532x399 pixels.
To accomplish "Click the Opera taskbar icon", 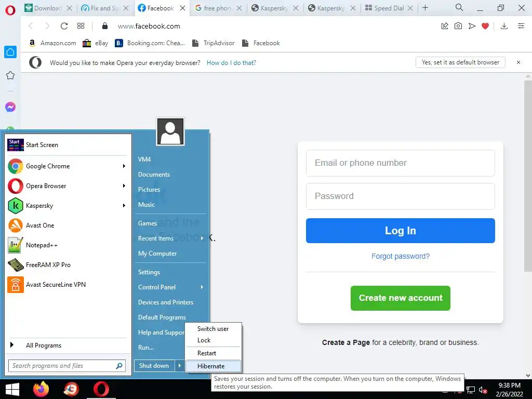I will tap(101, 389).
